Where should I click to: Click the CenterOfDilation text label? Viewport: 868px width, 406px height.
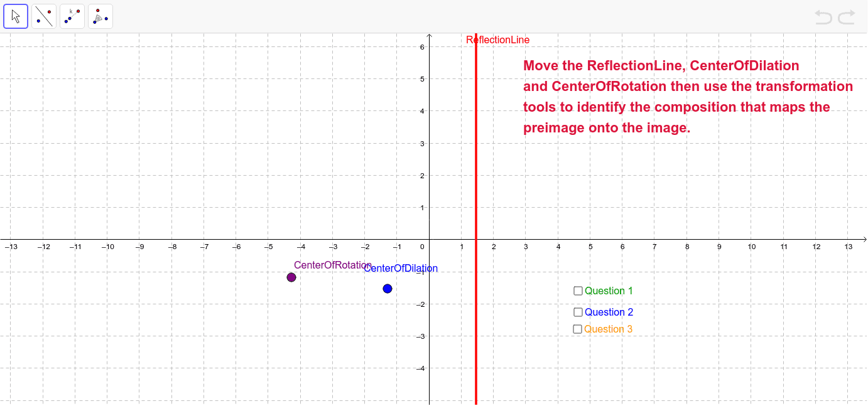[x=401, y=268]
